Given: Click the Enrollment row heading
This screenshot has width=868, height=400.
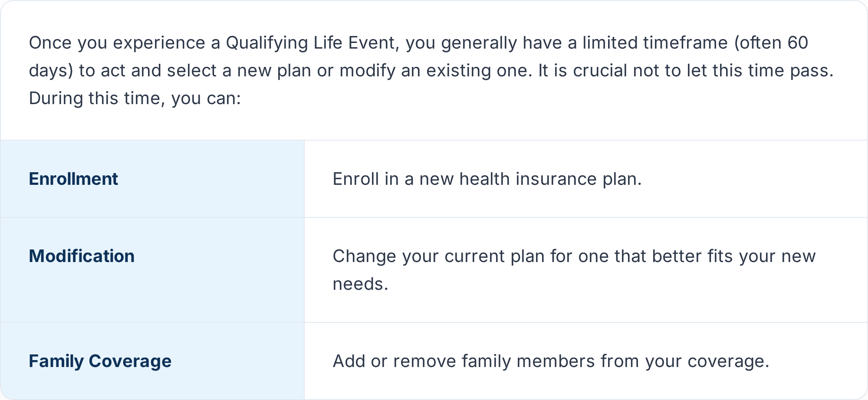Looking at the screenshot, I should (73, 179).
